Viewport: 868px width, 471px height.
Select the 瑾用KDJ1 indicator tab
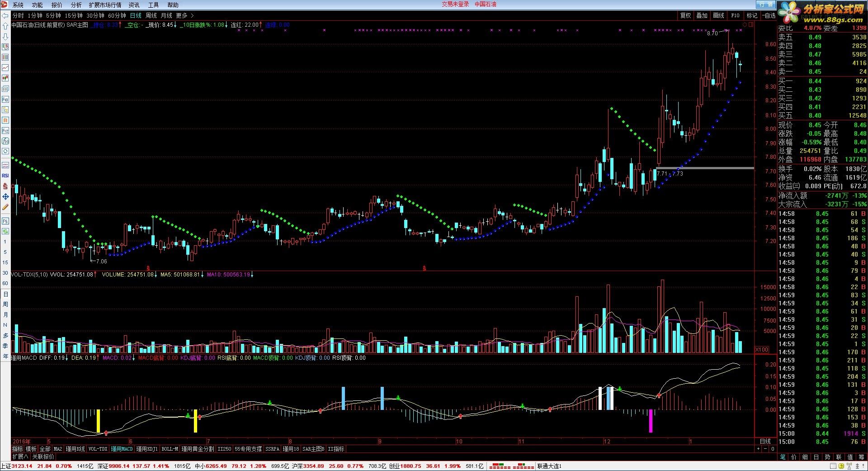pos(147,449)
